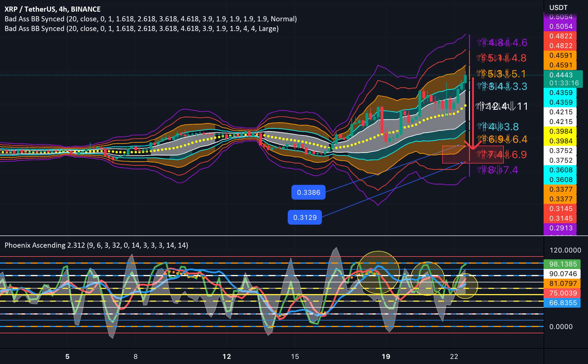Click the white 11 band percentage label

click(523, 106)
